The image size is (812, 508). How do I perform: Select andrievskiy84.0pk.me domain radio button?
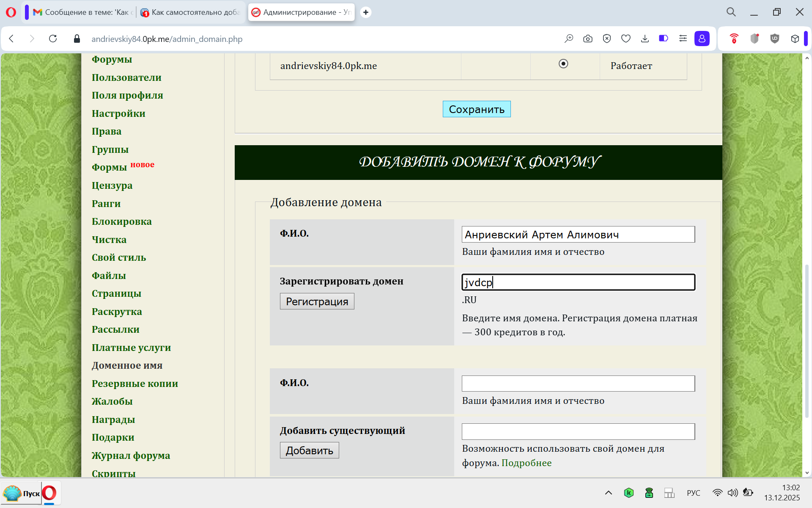(563, 64)
